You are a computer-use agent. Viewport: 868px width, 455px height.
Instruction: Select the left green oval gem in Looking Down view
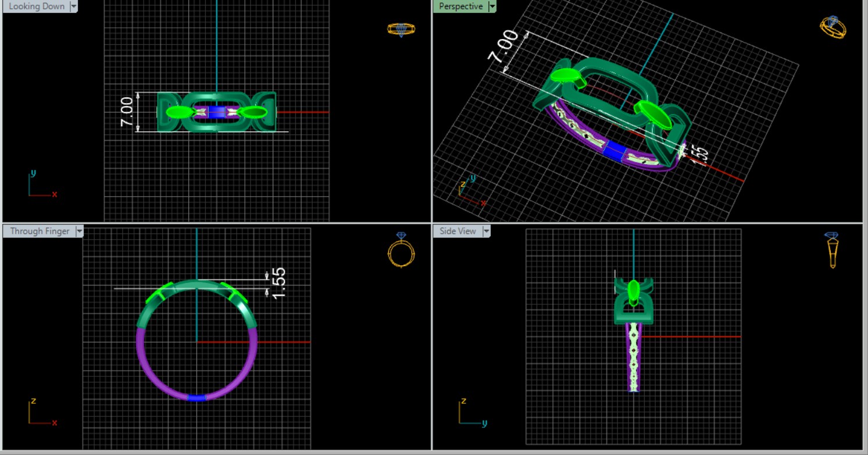click(x=178, y=112)
